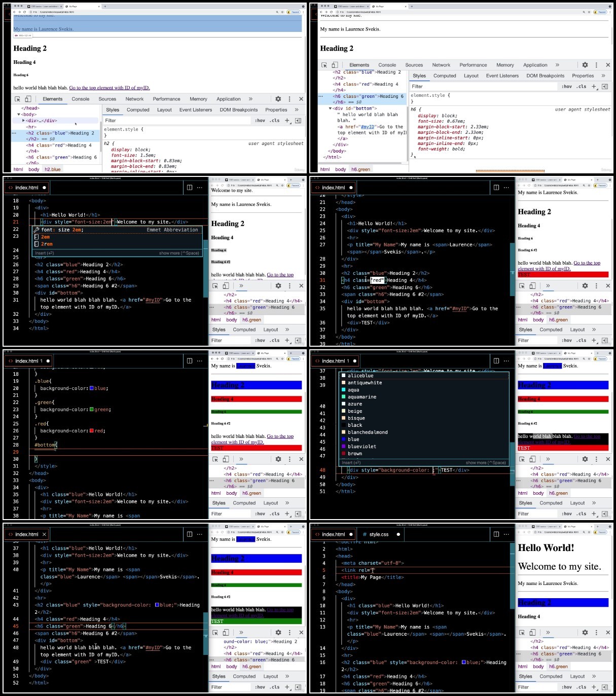Click 'show more' in color suggestion list
The image size is (616, 696).
click(x=486, y=463)
